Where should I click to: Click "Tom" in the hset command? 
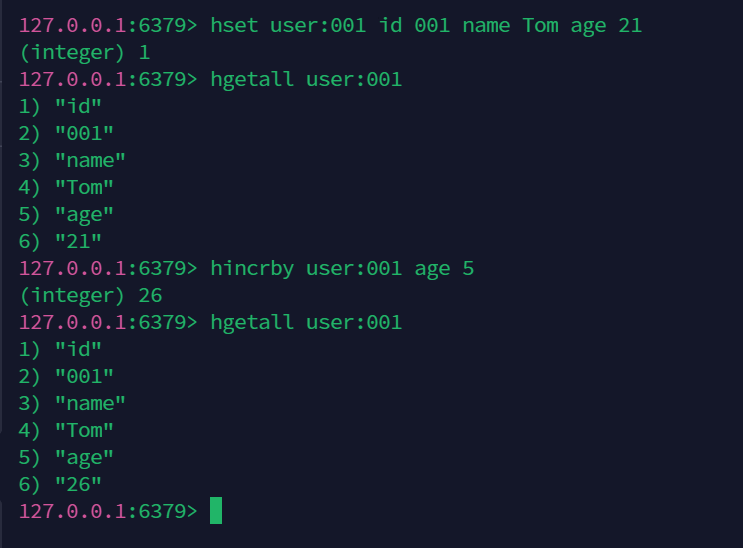(x=541, y=25)
